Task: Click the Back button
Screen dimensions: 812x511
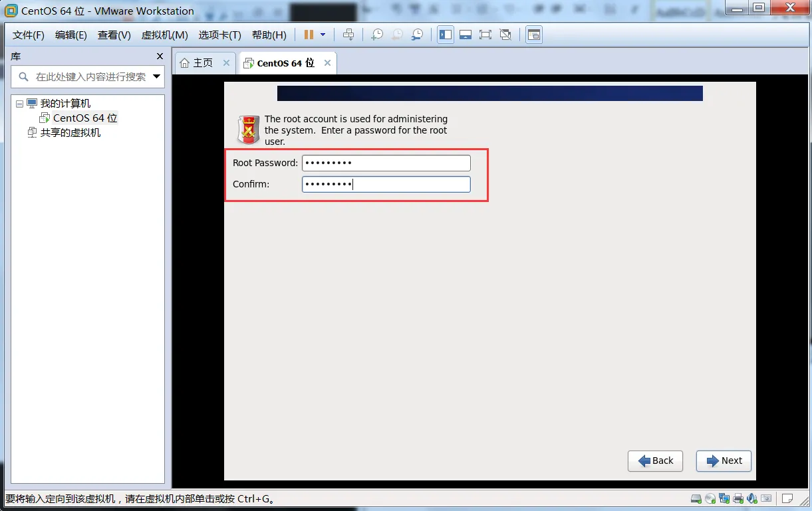Action: point(655,461)
